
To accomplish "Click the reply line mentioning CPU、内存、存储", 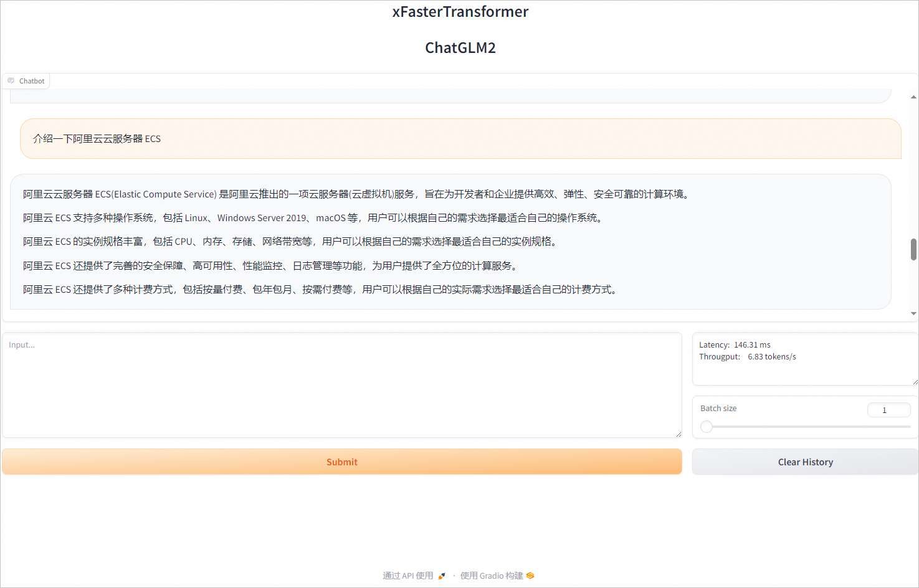I will tap(291, 242).
